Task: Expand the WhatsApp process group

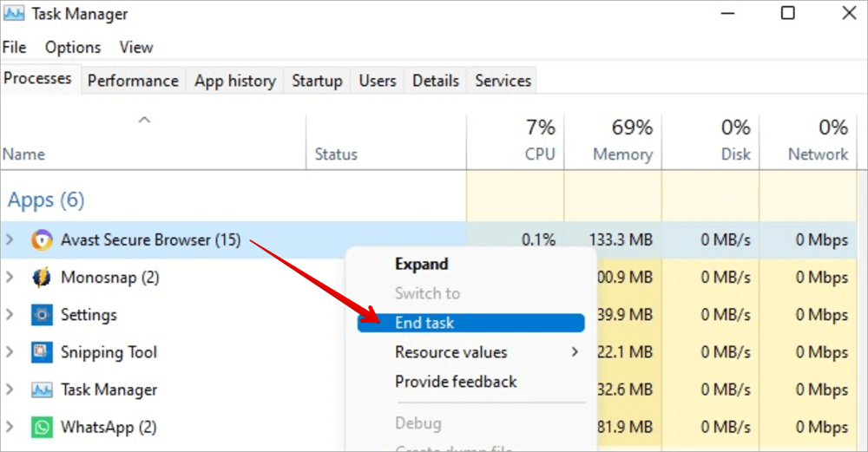Action: click(x=10, y=427)
